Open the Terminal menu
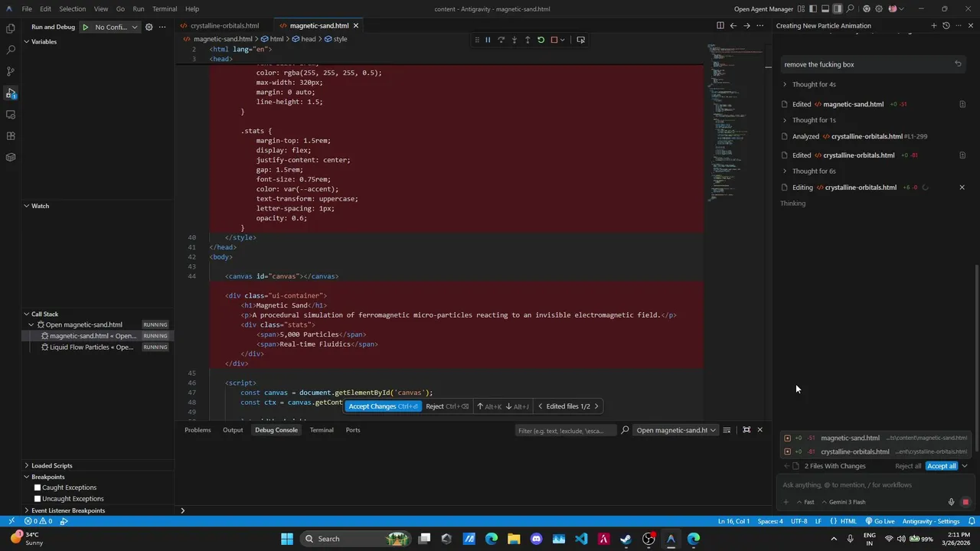This screenshot has height=551, width=980. click(x=165, y=9)
